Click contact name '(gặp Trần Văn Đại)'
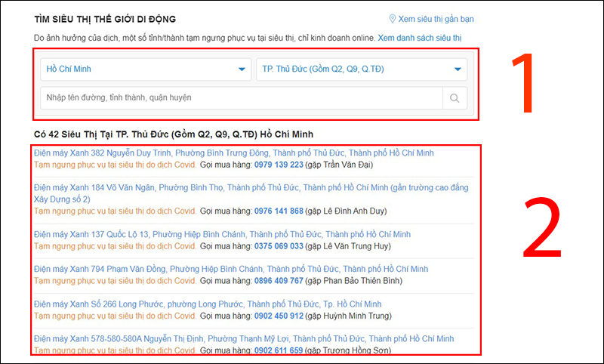 339,165
